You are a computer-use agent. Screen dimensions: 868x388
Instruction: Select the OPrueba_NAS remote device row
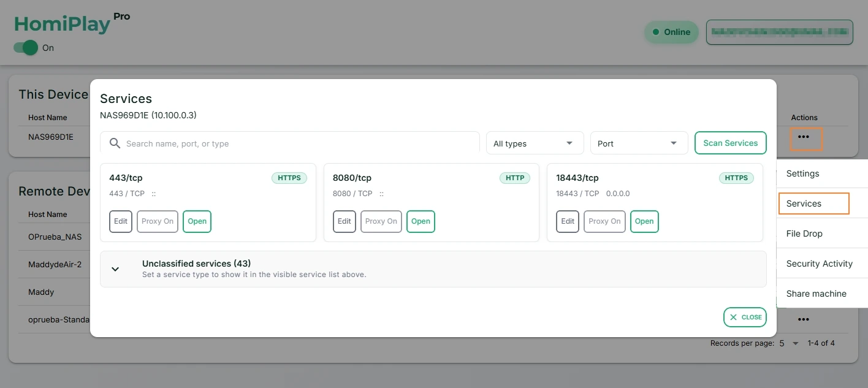click(55, 237)
